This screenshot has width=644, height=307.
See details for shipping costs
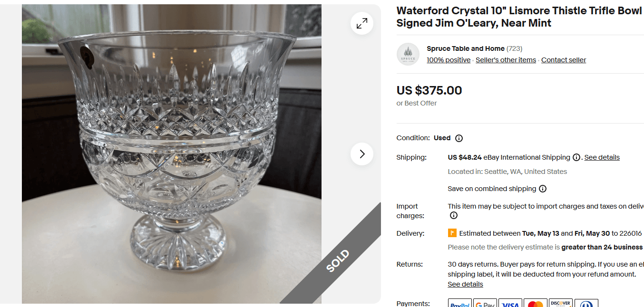point(602,157)
